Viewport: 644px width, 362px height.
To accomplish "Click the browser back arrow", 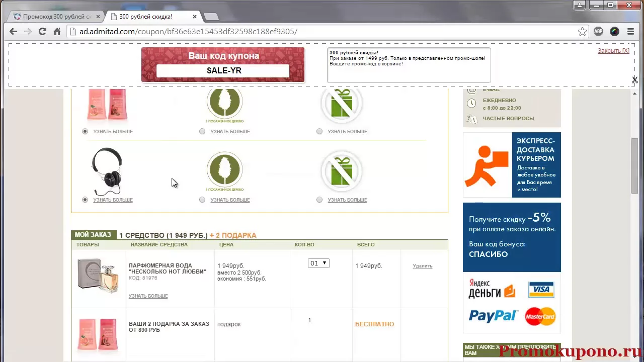I will (x=14, y=32).
